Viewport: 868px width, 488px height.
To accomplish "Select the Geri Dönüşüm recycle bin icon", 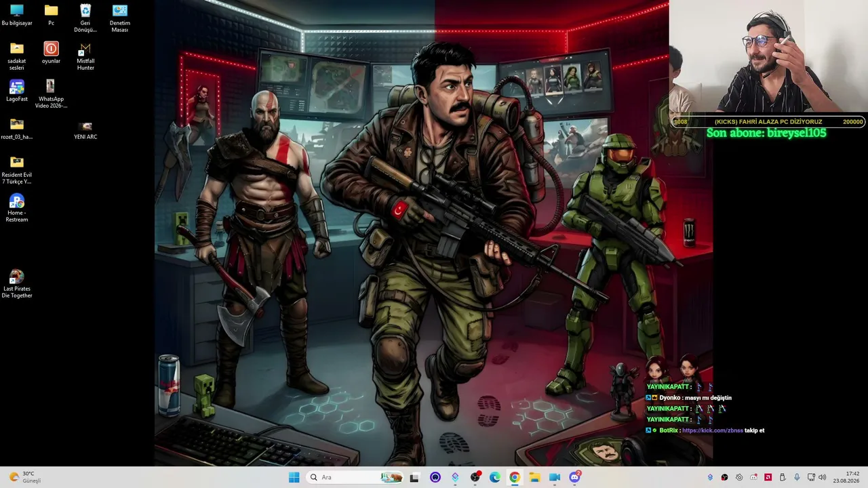I will (85, 18).
